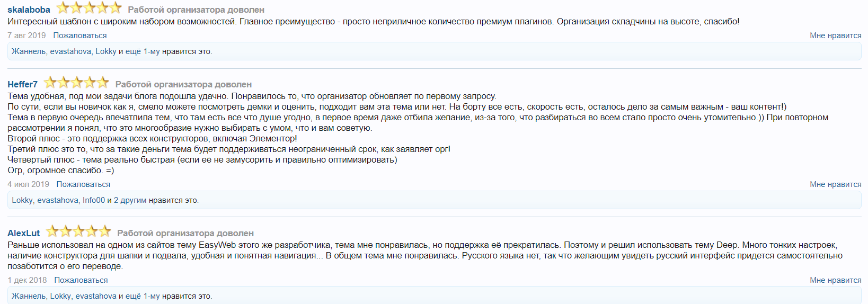Screen dimensions: 868x304
Task: Open Жаннель in skalaboba's review likes
Action: click(x=29, y=51)
